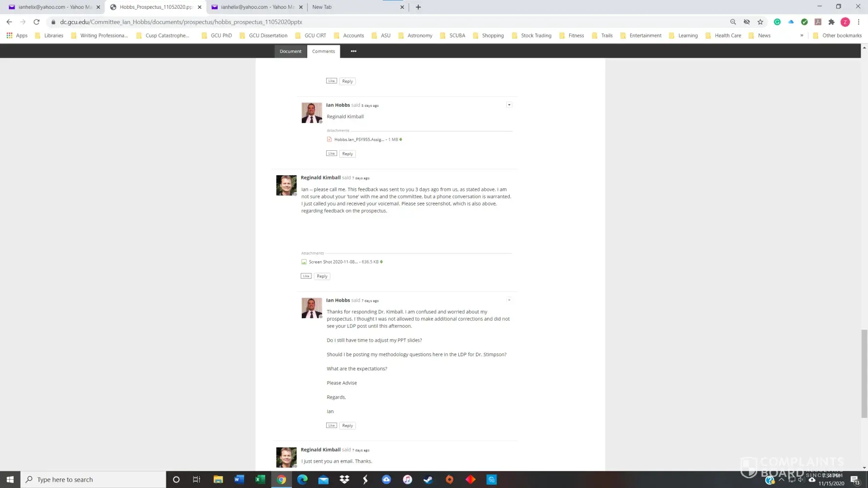This screenshot has width=868, height=488.
Task: Like Reginald Kimball's 'please call me' comment
Action: point(306,276)
